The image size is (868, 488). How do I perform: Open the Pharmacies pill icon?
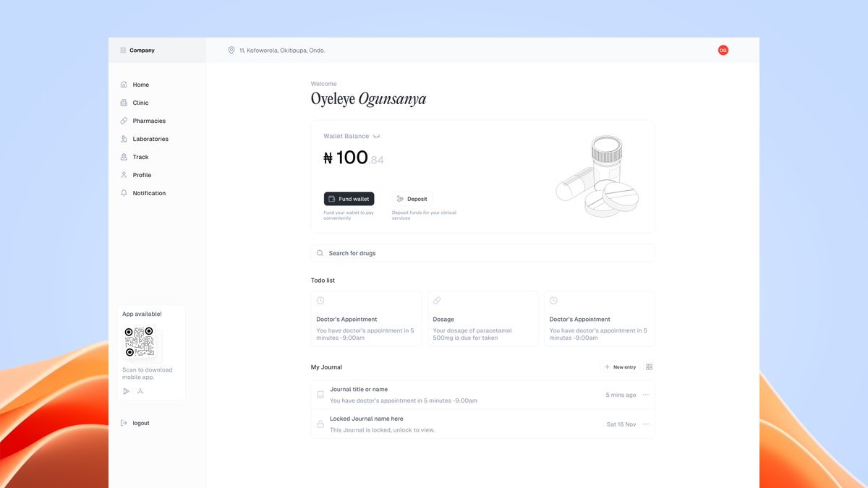124,121
